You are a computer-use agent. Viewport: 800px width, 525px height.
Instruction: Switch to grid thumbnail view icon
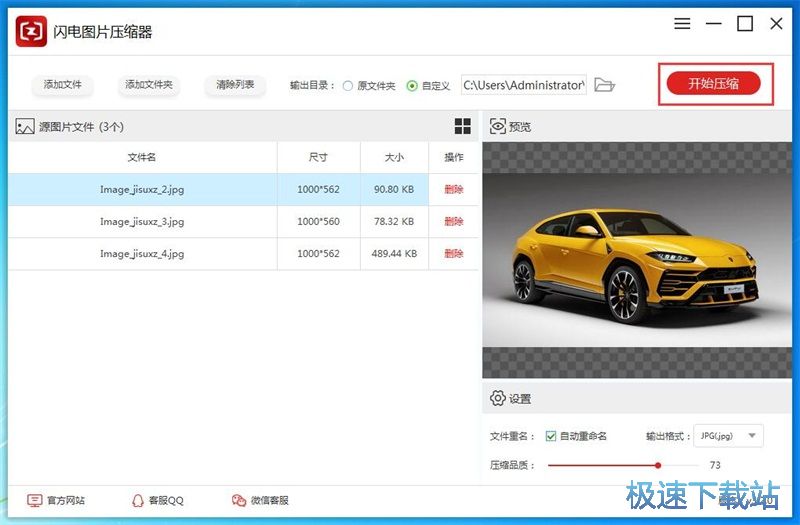pyautogui.click(x=463, y=126)
